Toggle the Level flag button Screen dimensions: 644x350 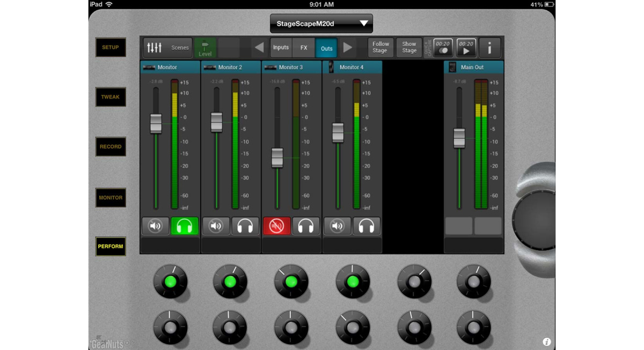tap(205, 48)
